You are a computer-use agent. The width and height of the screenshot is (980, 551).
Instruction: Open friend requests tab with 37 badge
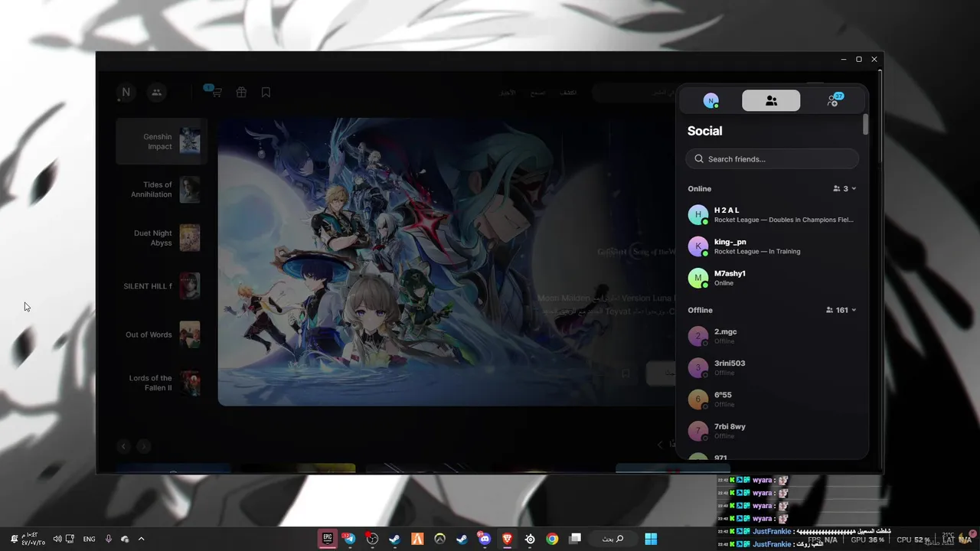click(834, 100)
